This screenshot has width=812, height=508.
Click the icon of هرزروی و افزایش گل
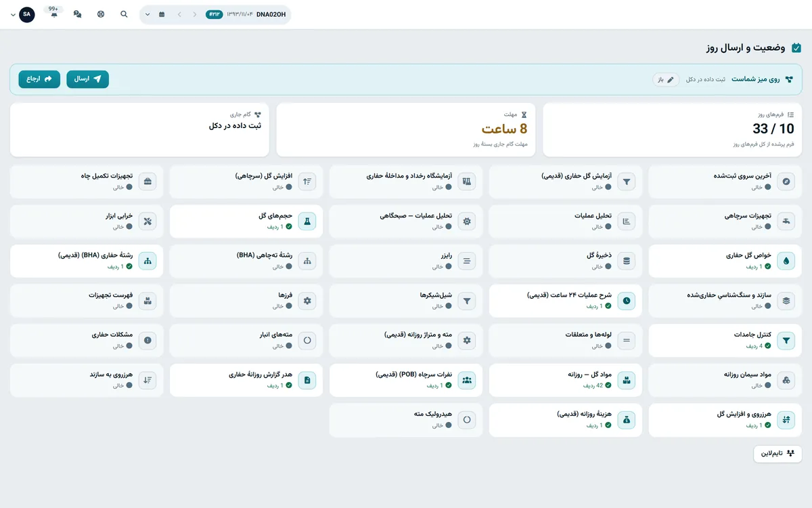pyautogui.click(x=786, y=420)
